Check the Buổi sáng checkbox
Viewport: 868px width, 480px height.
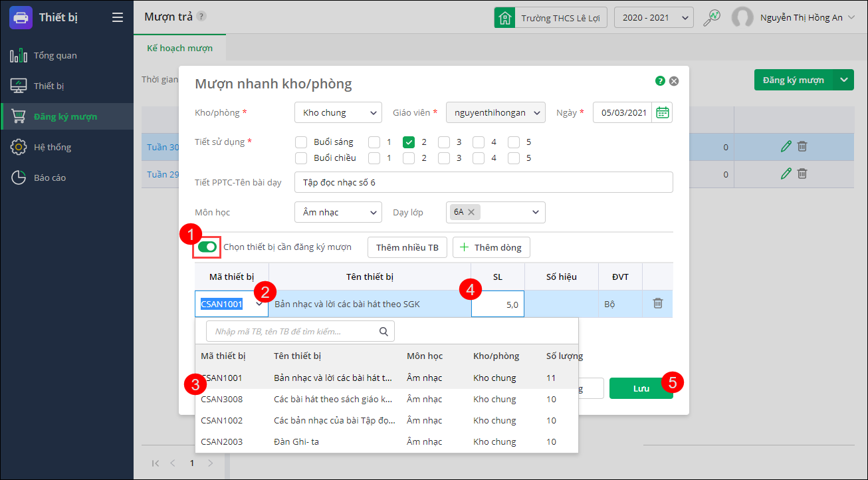pyautogui.click(x=301, y=142)
